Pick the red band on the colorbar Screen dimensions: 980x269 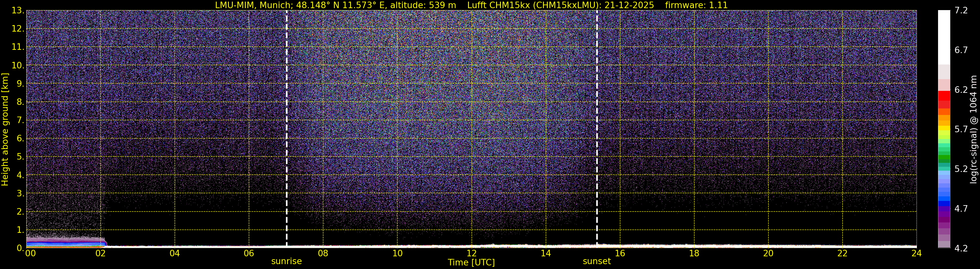click(944, 96)
